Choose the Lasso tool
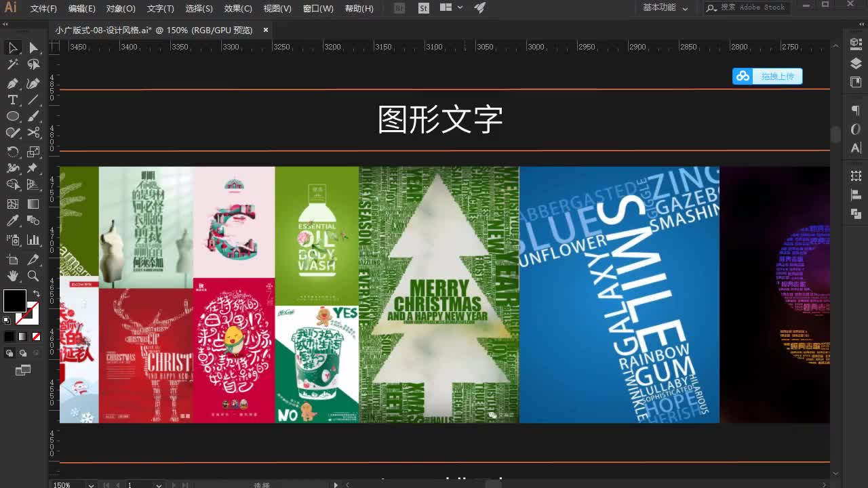Viewport: 868px width, 488px height. click(33, 64)
